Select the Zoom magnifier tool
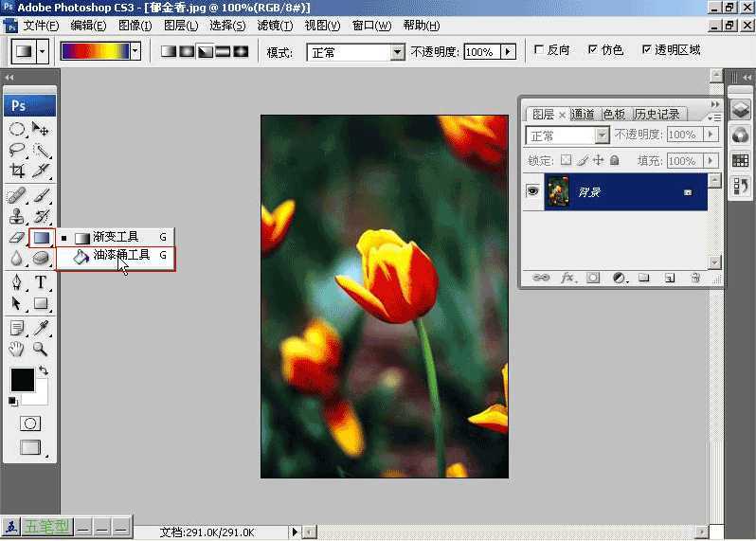756x541 pixels. click(41, 349)
